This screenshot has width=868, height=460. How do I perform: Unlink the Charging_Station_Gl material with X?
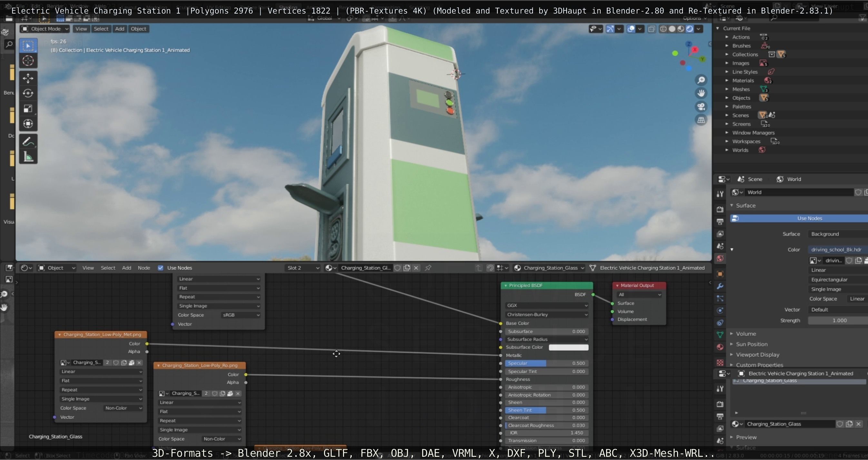click(416, 268)
